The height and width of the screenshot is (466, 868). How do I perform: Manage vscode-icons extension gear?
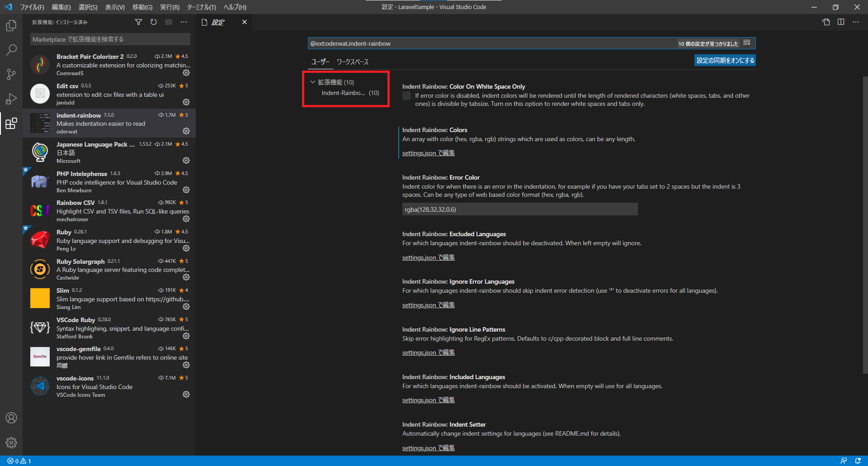186,395
